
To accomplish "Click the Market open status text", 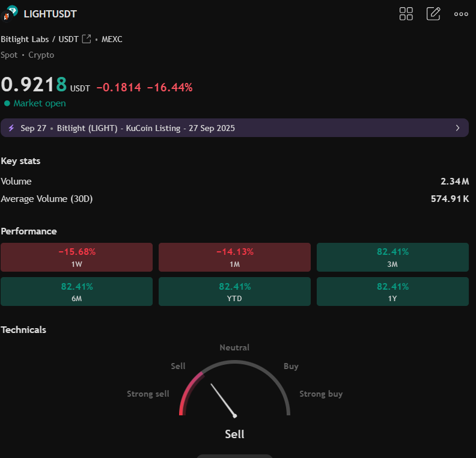I will 40,103.
